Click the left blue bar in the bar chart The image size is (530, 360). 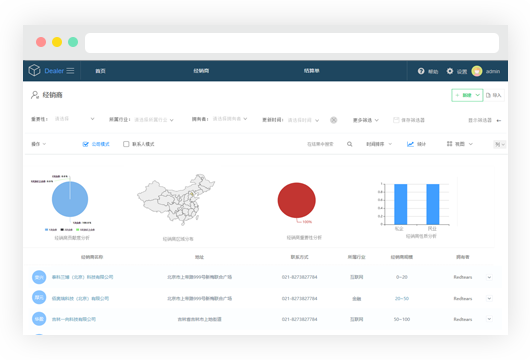[x=401, y=204]
